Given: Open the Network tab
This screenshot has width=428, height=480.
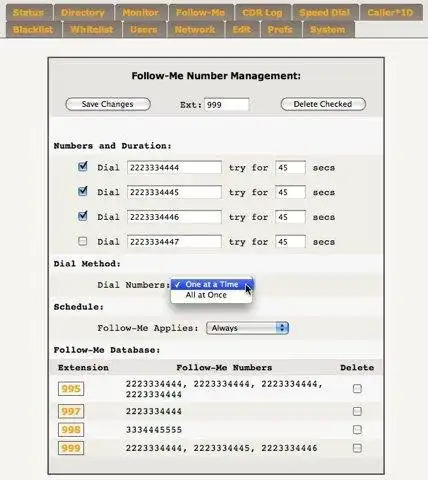Looking at the screenshot, I should coord(195,30).
